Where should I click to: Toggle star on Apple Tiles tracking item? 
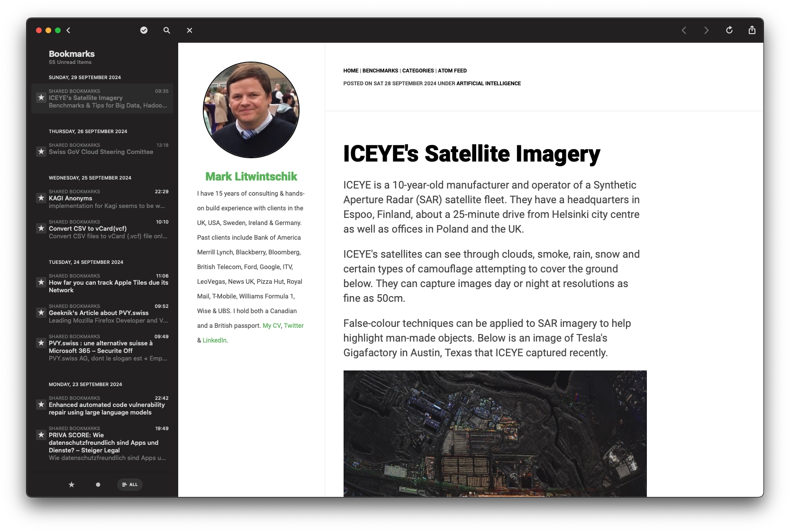point(41,282)
